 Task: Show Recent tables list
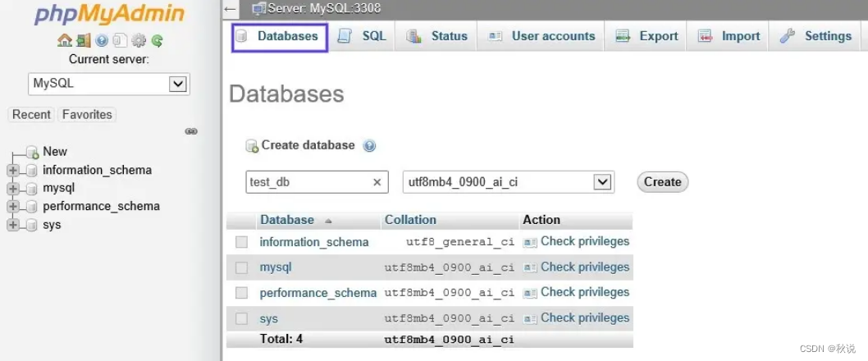tap(31, 115)
